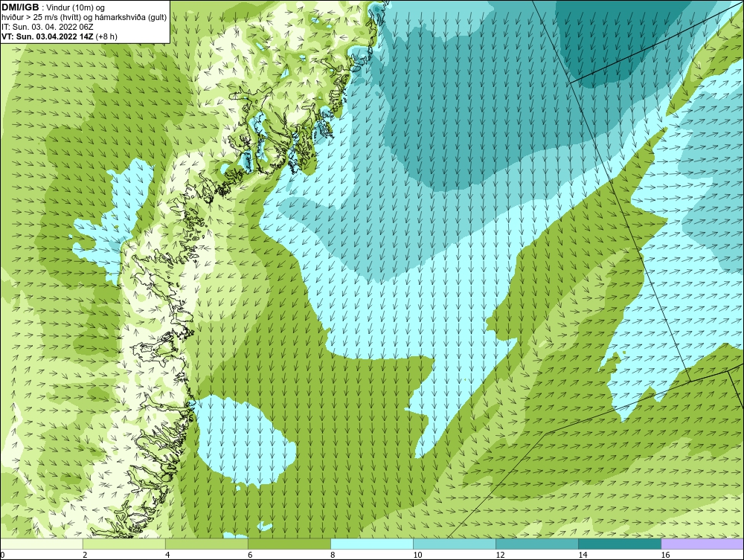Click the "(+8 h)" forecast offset text
The height and width of the screenshot is (560, 744).
tap(106, 36)
